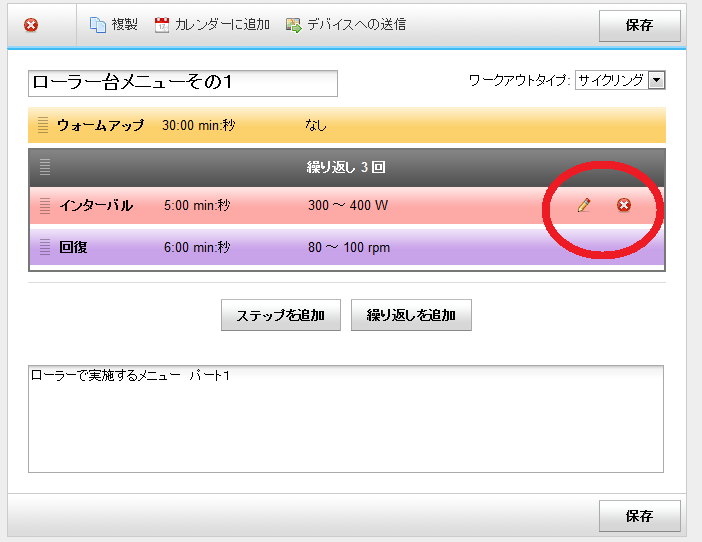Click the サイクリング workout type value
The width and height of the screenshot is (702, 542).
(611, 81)
